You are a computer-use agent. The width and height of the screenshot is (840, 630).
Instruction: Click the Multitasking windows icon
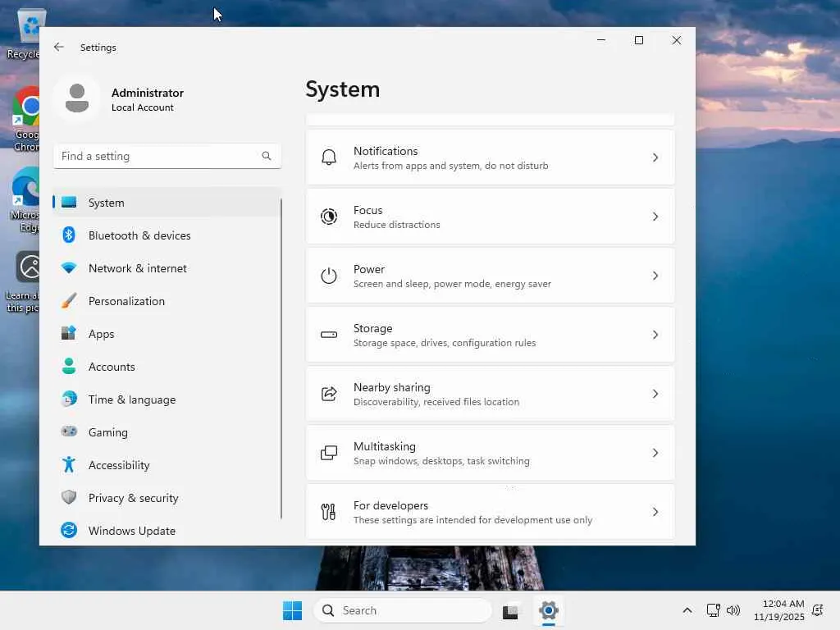point(328,453)
